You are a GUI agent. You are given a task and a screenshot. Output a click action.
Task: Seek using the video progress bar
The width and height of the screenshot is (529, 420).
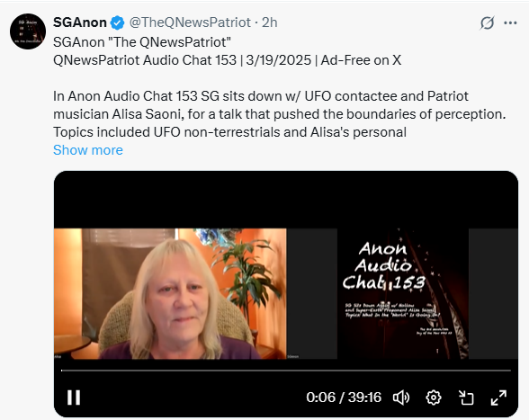(x=286, y=371)
